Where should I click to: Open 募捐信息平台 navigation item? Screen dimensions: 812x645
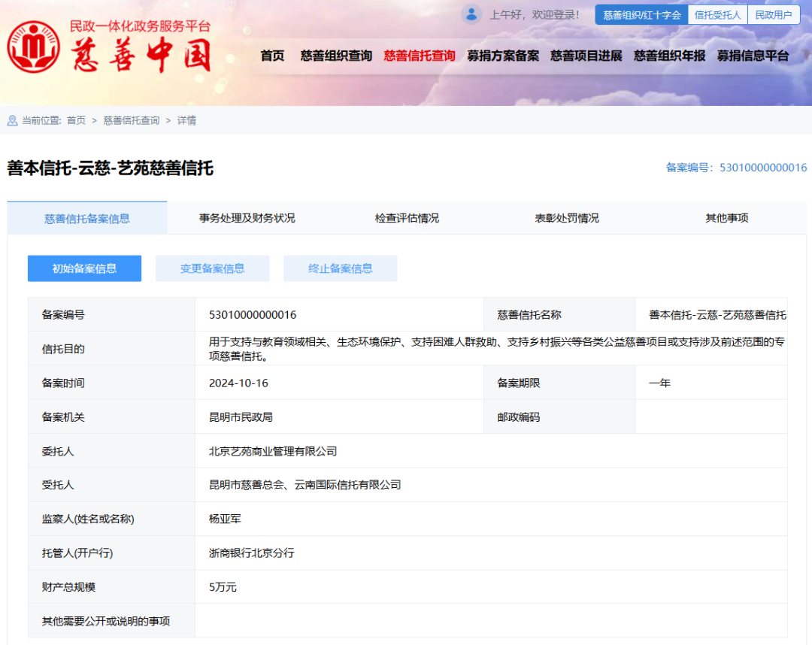click(x=753, y=56)
